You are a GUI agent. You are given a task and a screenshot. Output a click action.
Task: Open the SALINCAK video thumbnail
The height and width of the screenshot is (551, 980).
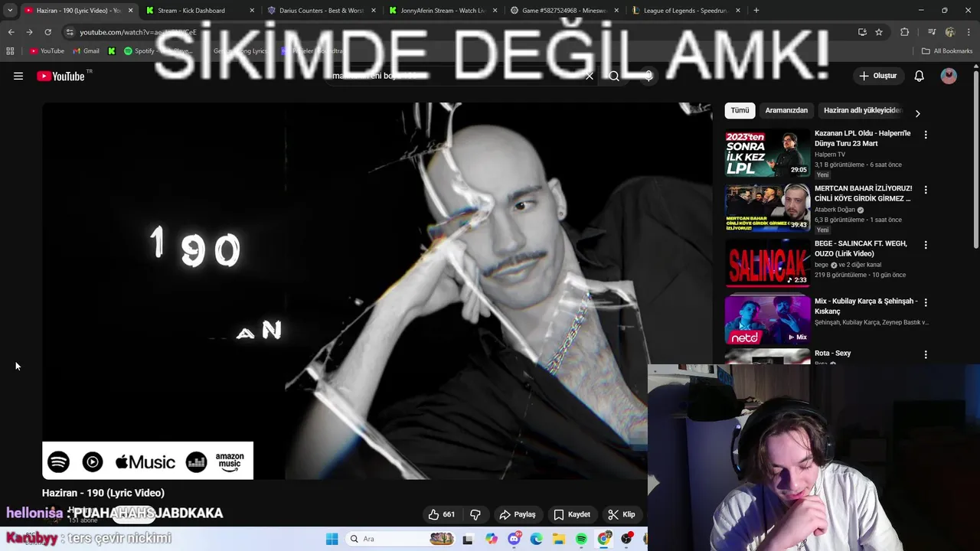(x=767, y=264)
